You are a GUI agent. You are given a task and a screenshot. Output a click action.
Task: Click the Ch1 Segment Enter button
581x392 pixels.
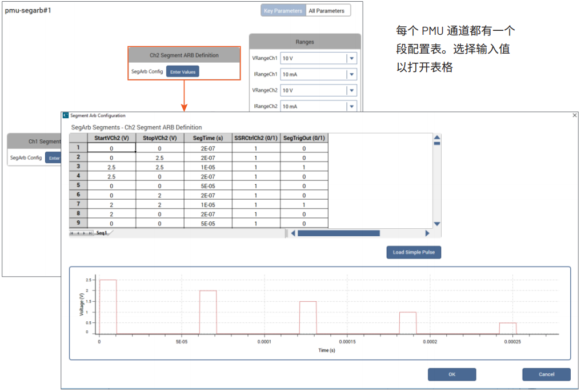[x=54, y=158]
